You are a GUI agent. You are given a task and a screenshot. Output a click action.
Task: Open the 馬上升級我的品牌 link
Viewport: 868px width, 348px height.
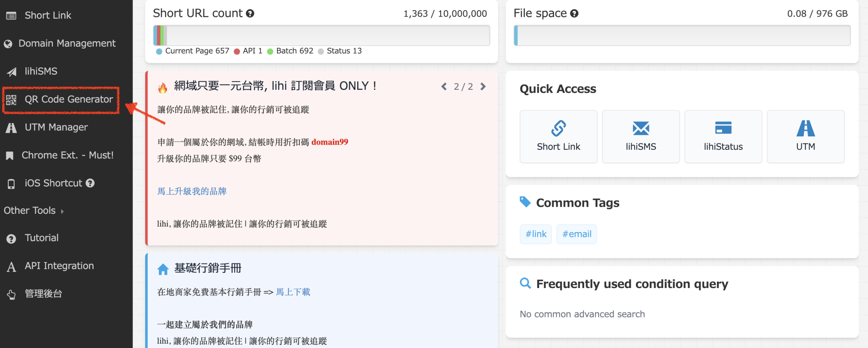[x=192, y=191]
